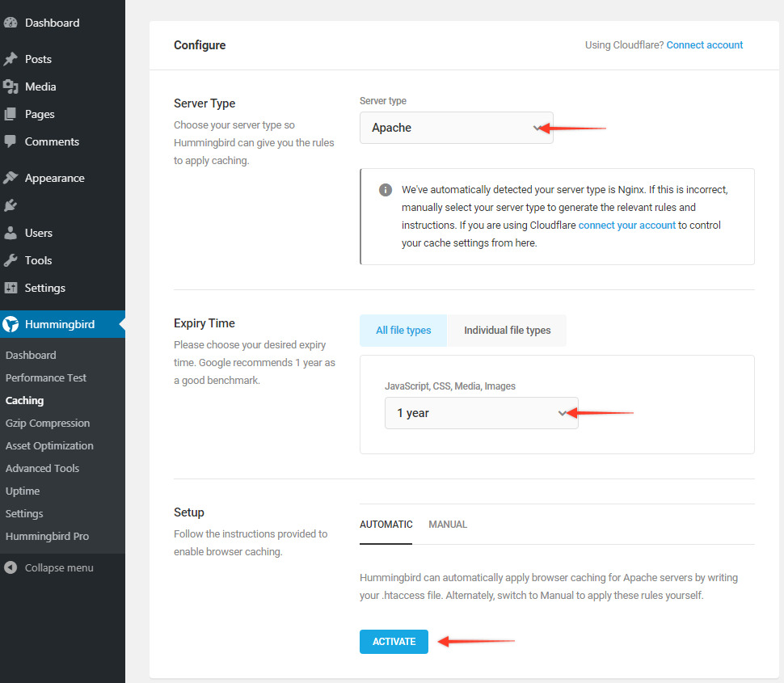The height and width of the screenshot is (683, 784).
Task: Click the Plugins plug icon
Action: (x=11, y=205)
